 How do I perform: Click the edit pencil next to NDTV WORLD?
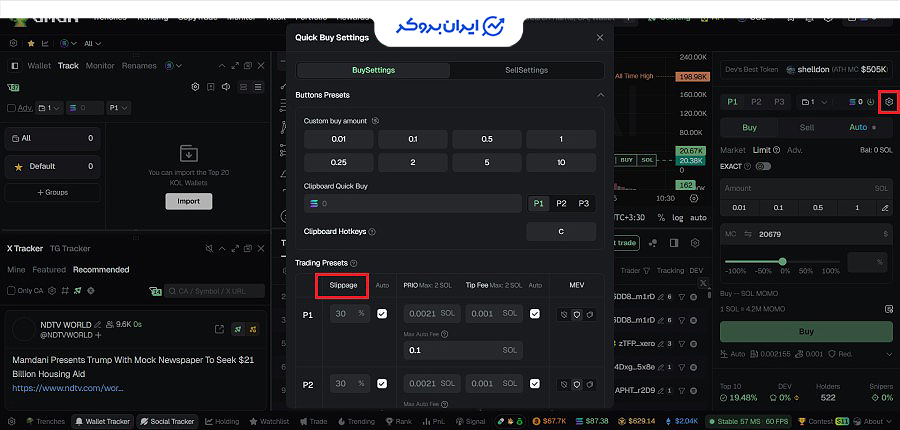tap(98, 324)
